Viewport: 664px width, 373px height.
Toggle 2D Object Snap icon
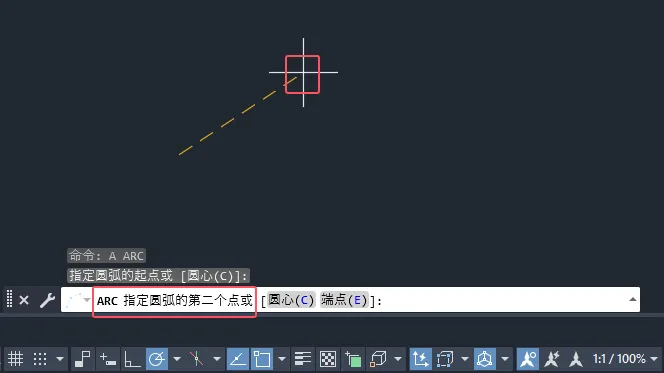tap(262, 359)
